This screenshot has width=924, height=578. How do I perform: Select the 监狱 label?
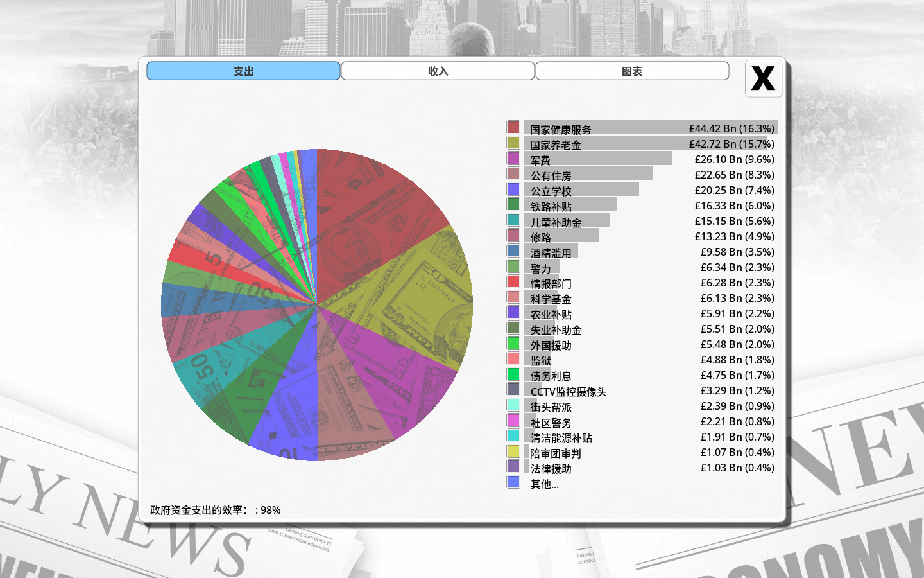point(540,361)
